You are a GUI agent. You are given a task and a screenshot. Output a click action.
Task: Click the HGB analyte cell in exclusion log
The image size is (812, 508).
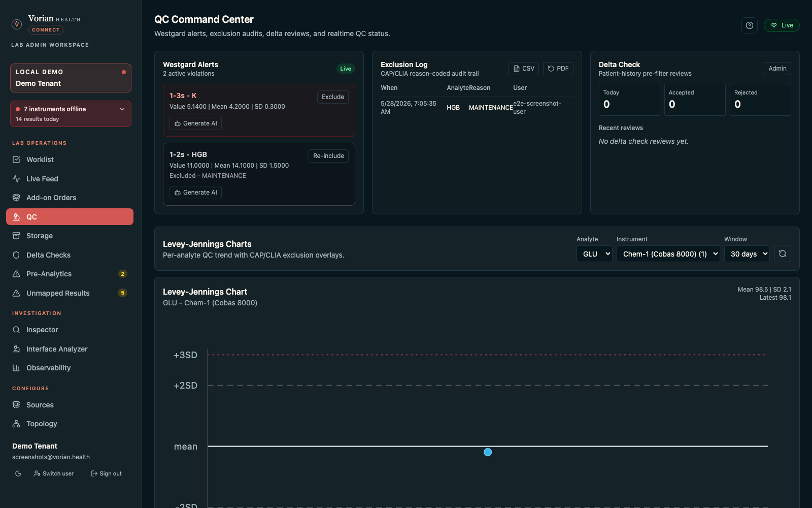[453, 108]
